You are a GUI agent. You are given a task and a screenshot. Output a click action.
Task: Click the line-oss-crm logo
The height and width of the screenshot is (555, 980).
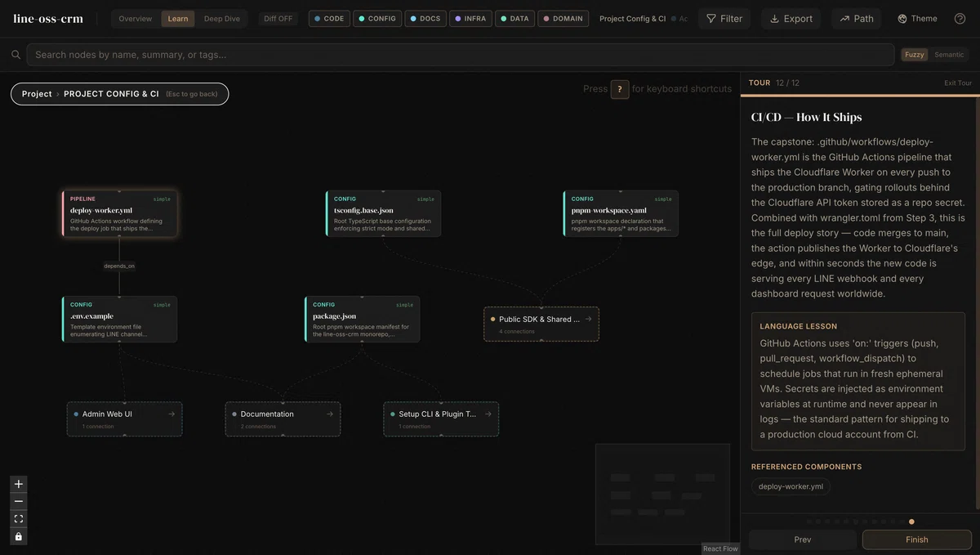(x=48, y=19)
